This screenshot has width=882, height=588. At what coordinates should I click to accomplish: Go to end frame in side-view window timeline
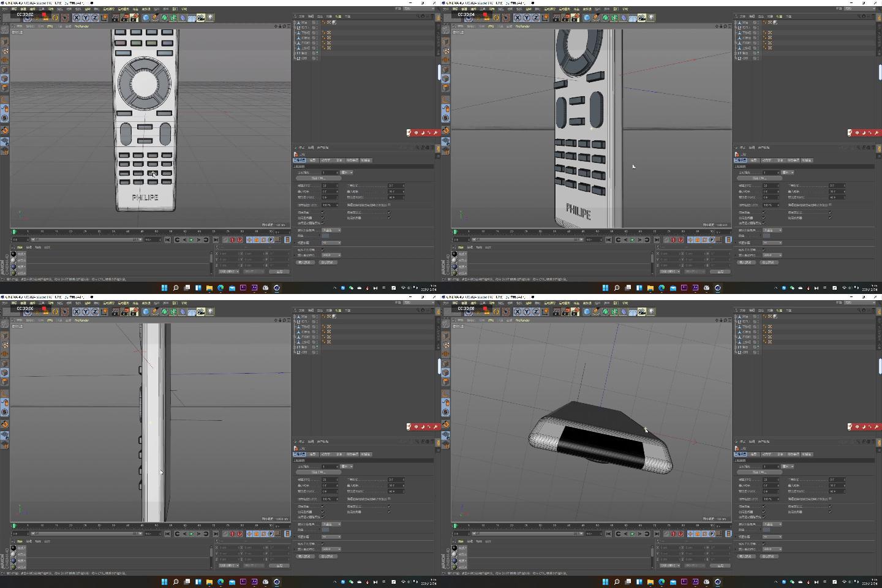click(x=216, y=534)
